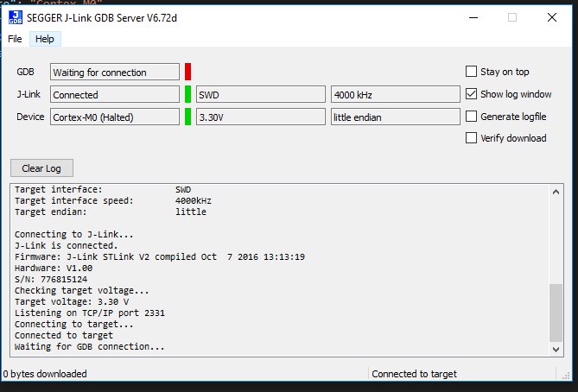Click the Clear Log button
The image size is (578, 392).
coord(41,168)
